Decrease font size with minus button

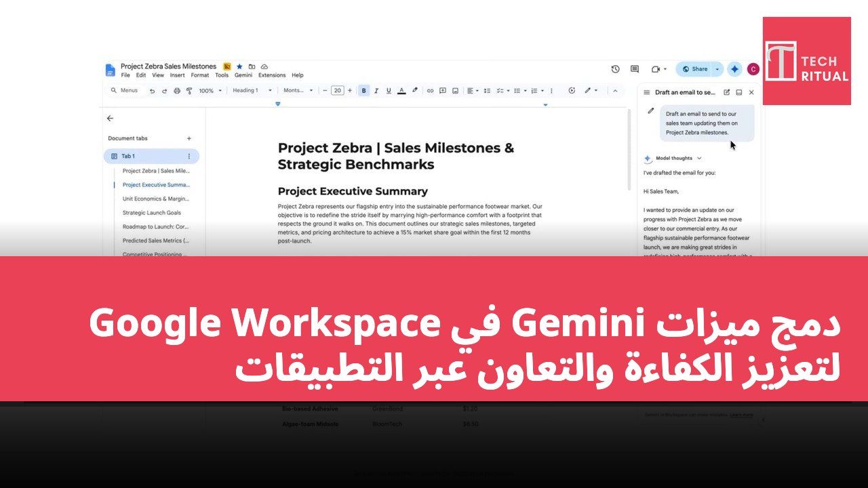click(325, 91)
